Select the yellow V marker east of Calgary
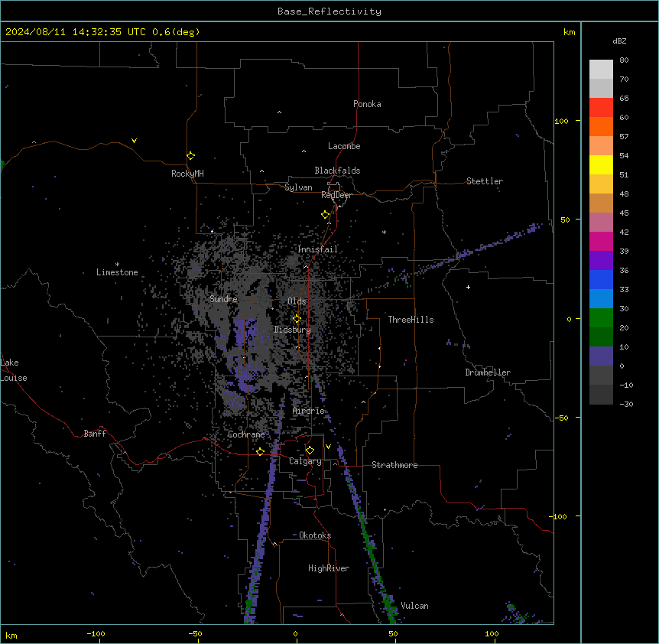Image resolution: width=659 pixels, height=644 pixels. point(328,447)
